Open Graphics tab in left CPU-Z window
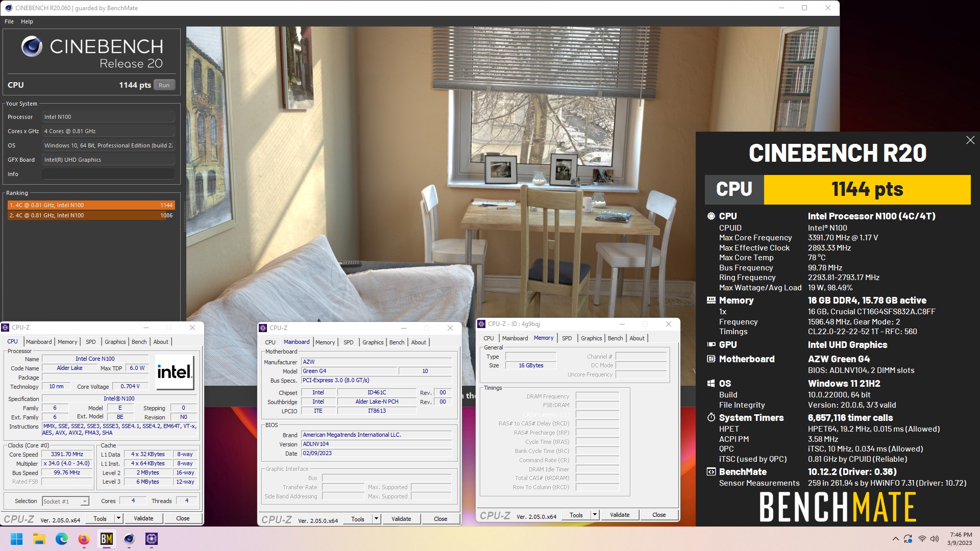The image size is (980, 551). click(115, 342)
